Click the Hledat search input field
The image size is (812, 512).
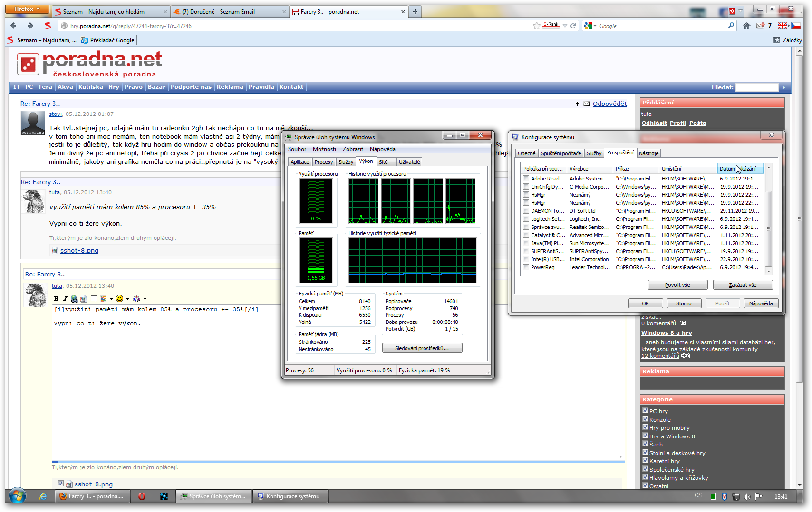[x=756, y=87]
